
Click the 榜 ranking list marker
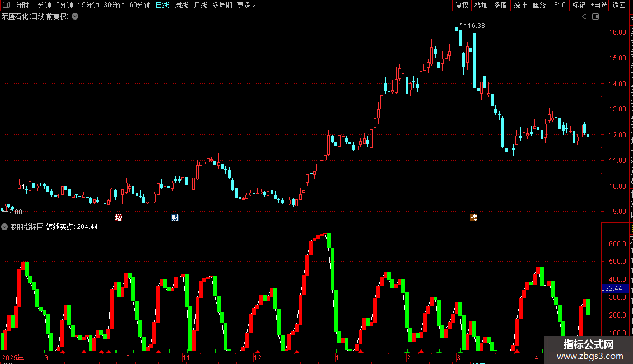point(473,217)
